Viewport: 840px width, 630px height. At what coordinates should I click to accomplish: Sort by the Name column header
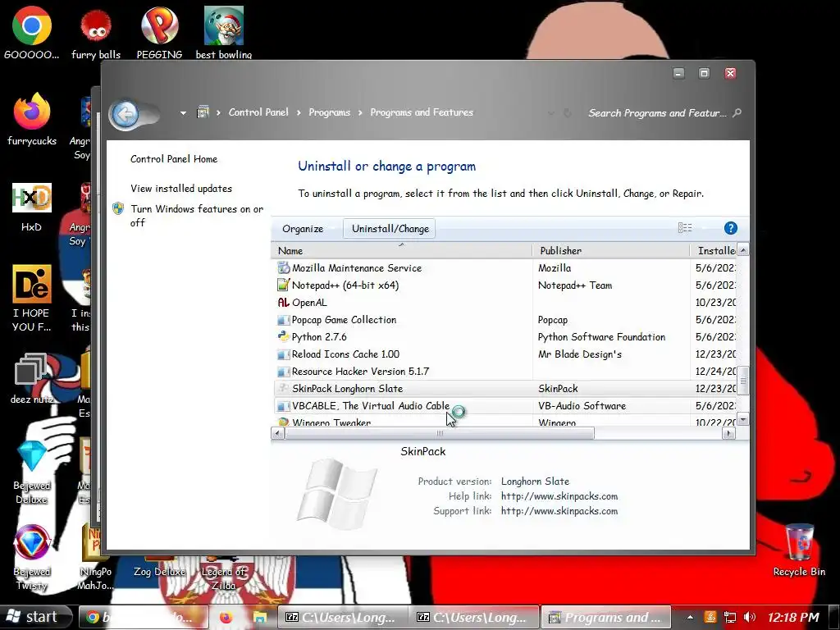coord(401,250)
